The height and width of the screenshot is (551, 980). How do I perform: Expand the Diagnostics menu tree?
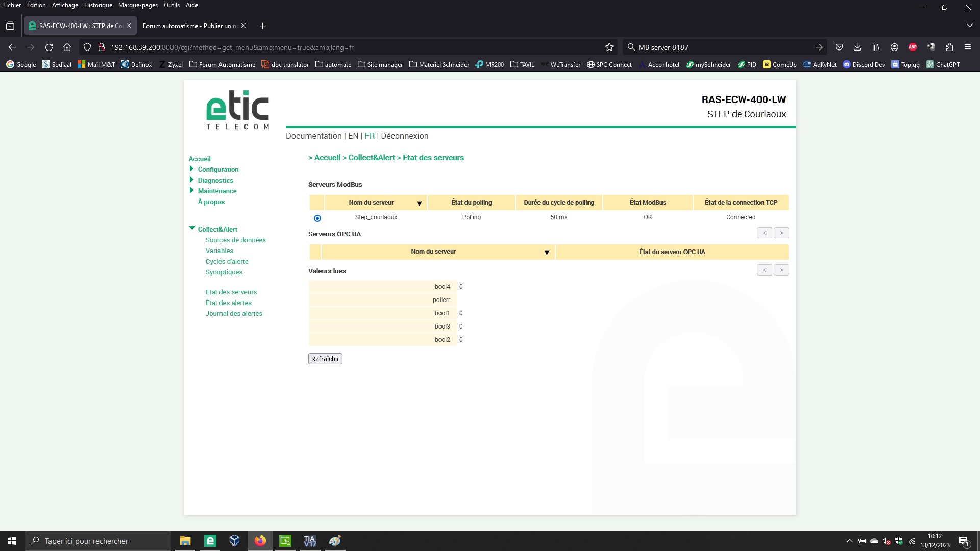(x=191, y=180)
